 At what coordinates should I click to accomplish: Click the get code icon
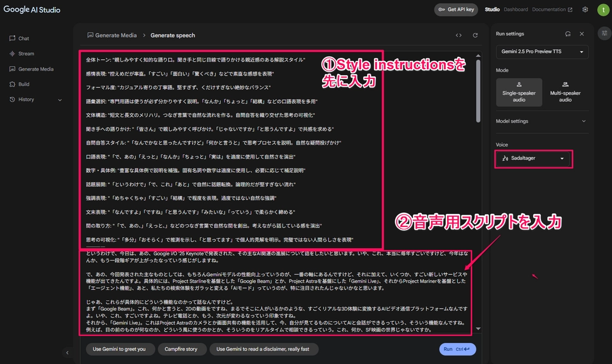pyautogui.click(x=458, y=35)
